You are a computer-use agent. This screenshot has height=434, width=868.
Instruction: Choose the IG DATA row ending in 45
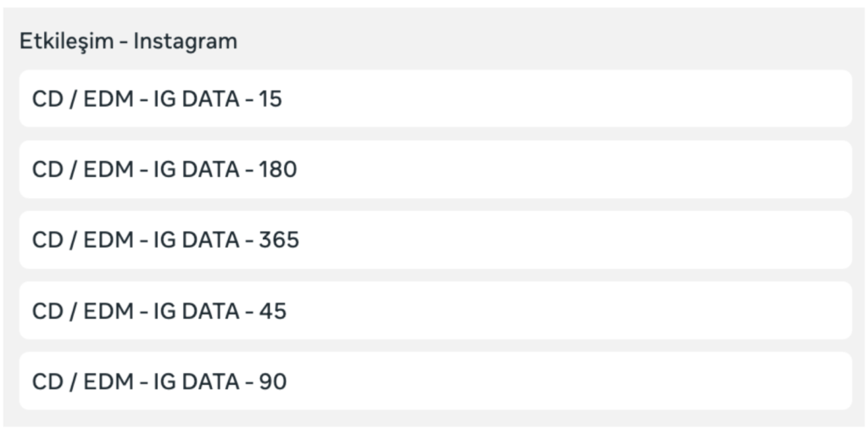tap(434, 311)
